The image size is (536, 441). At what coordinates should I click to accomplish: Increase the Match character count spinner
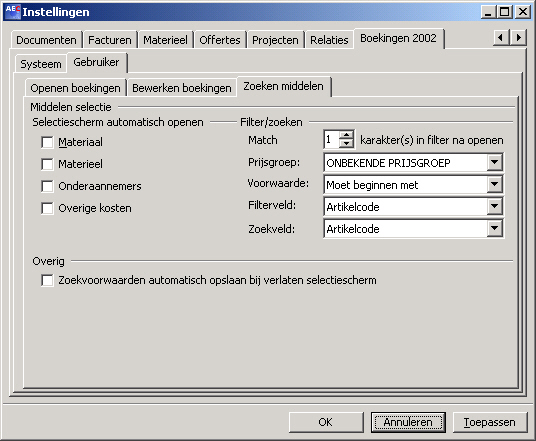pyautogui.click(x=346, y=135)
